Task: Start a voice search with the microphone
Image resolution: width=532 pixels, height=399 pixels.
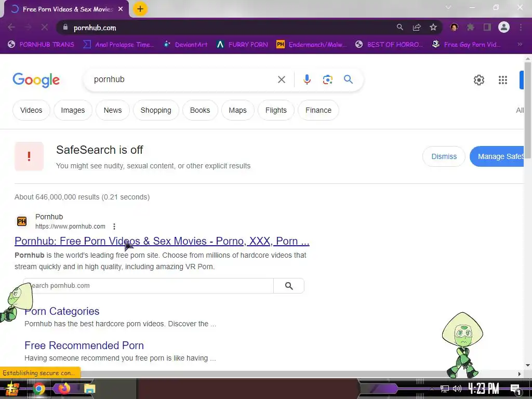Action: [307, 79]
